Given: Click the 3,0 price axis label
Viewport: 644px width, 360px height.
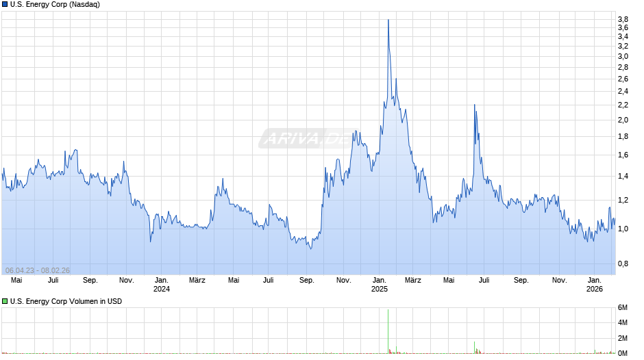Looking at the screenshot, I should click(623, 56).
